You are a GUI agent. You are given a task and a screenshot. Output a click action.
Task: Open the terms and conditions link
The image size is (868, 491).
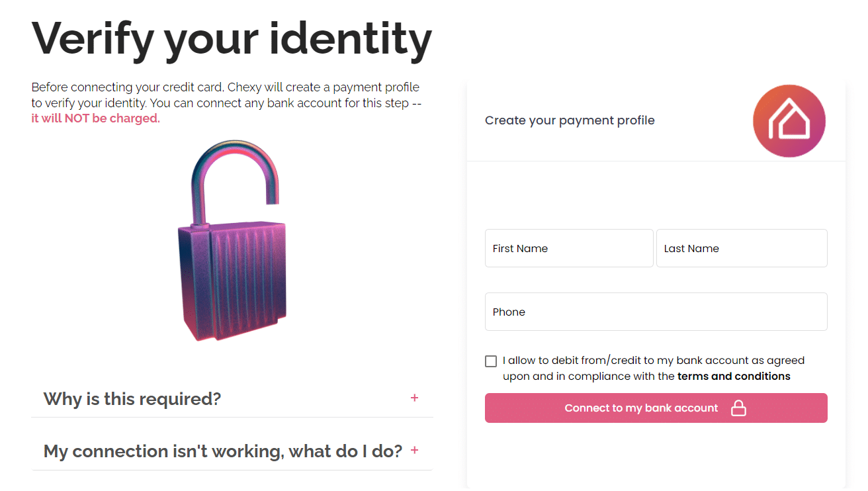pos(734,377)
